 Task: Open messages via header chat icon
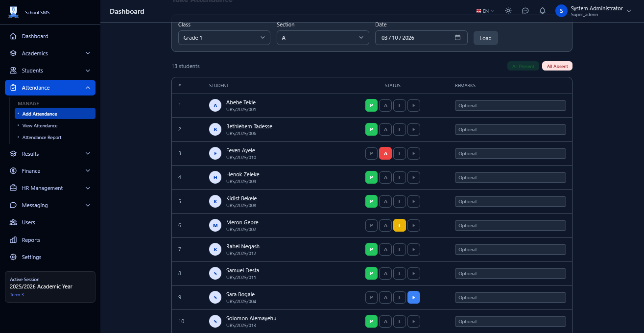click(525, 11)
